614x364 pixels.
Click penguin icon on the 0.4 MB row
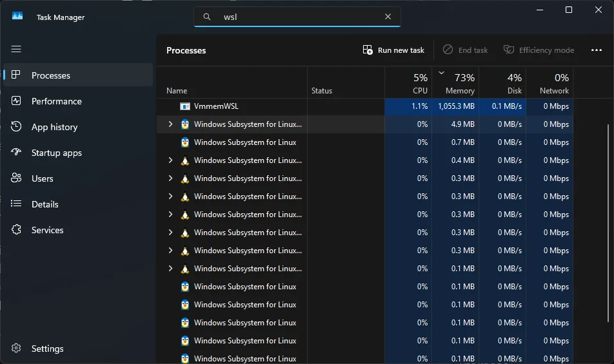click(185, 160)
